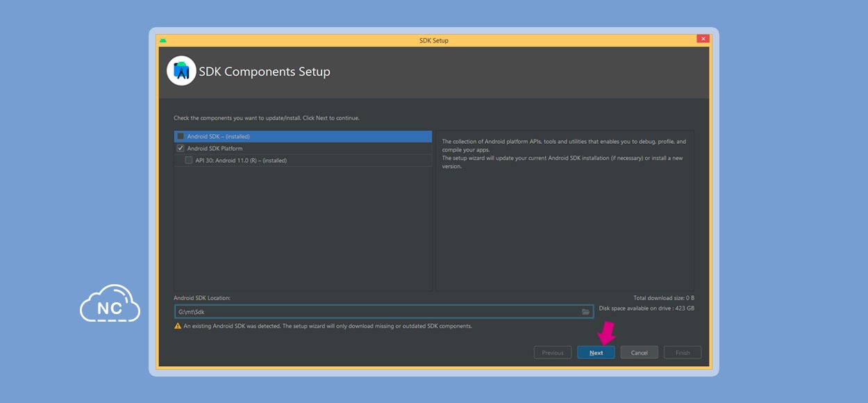Image resolution: width=868 pixels, height=403 pixels.
Task: Click the disabled Previous button
Action: [553, 353]
